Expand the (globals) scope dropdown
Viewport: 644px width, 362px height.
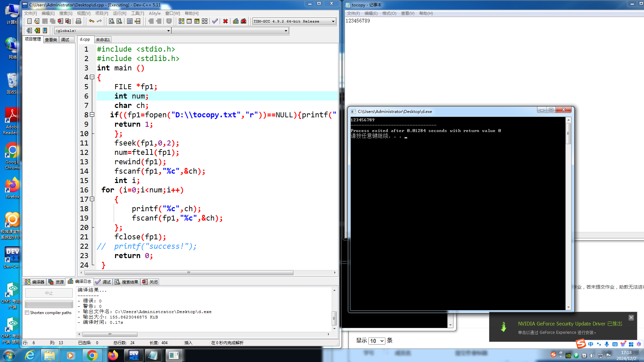[168, 31]
